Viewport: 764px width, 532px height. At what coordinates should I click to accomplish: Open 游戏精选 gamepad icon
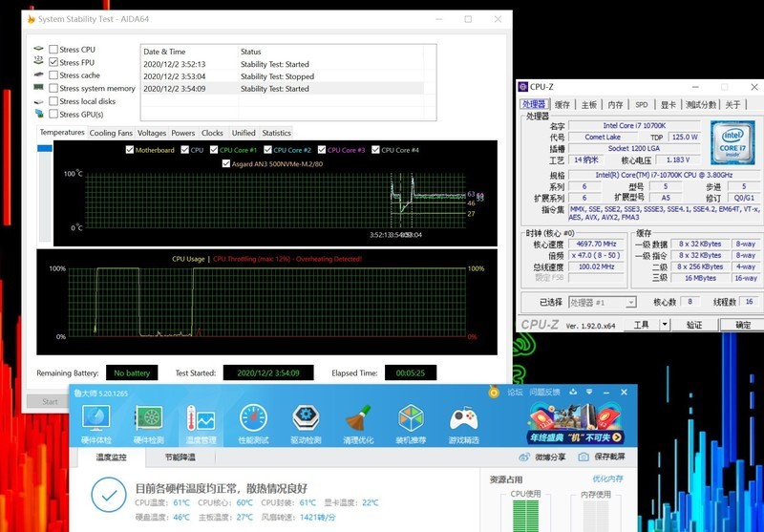(x=463, y=424)
